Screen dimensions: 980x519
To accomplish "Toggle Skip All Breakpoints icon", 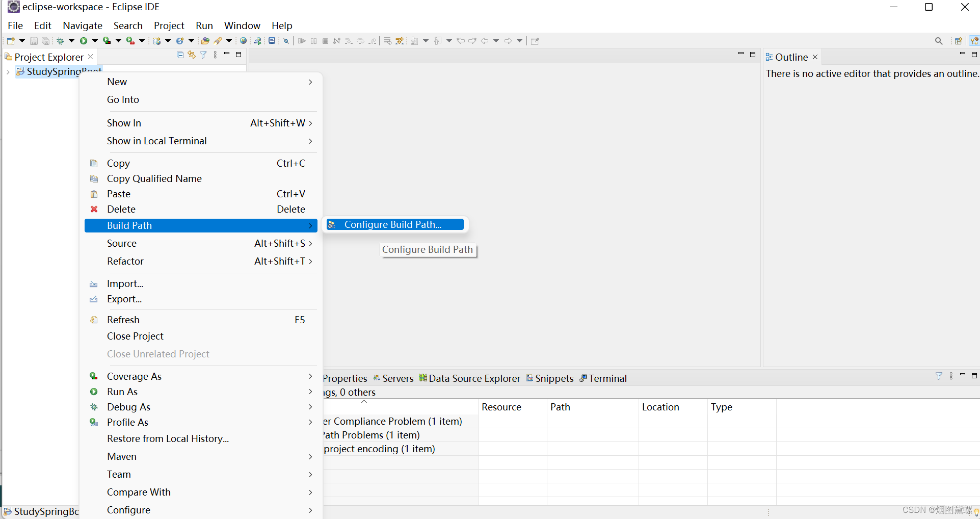I will click(286, 41).
